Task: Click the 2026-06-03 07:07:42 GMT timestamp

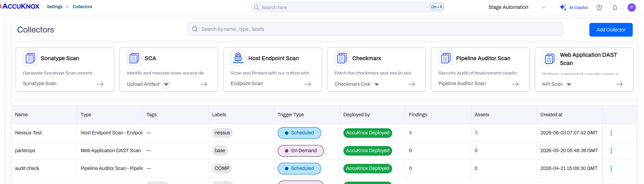Action: pyautogui.click(x=569, y=133)
